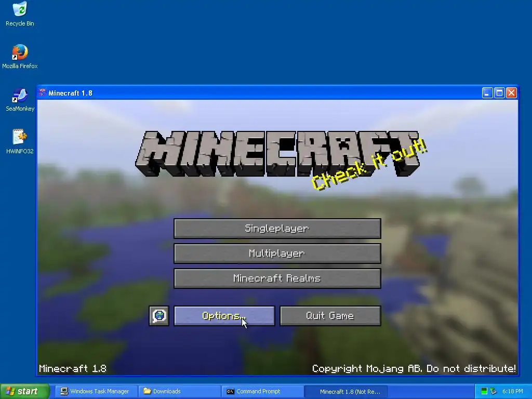Switch to Downloads folder in taskbar
This screenshot has width=532, height=399.
point(179,391)
